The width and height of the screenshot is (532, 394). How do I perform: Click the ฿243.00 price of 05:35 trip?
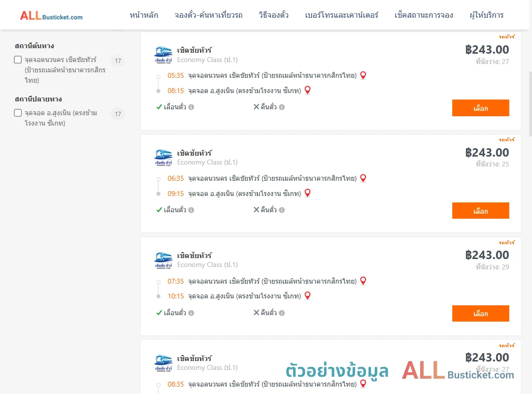point(487,50)
